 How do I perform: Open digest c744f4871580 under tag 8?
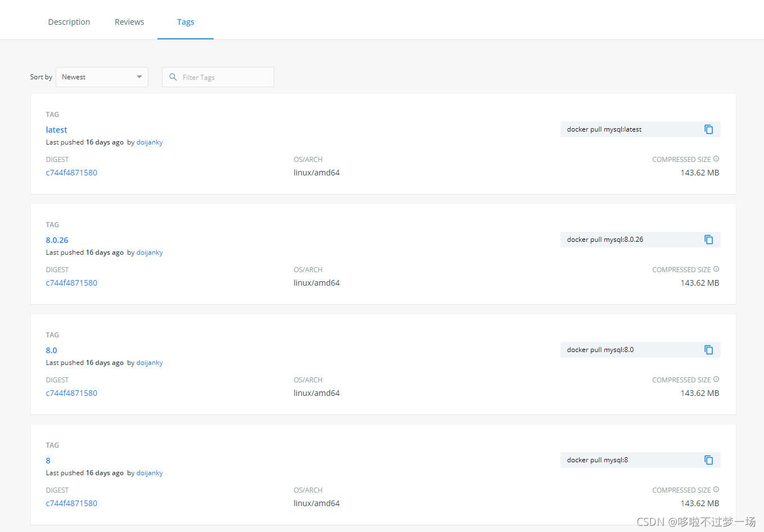[71, 503]
